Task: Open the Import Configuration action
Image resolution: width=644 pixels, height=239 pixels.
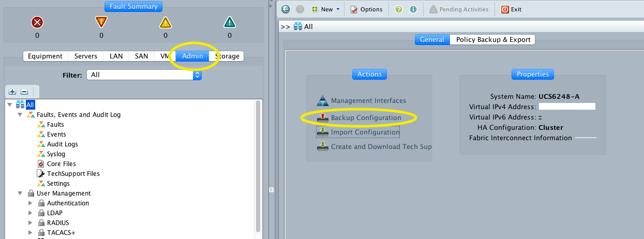Action: point(365,132)
